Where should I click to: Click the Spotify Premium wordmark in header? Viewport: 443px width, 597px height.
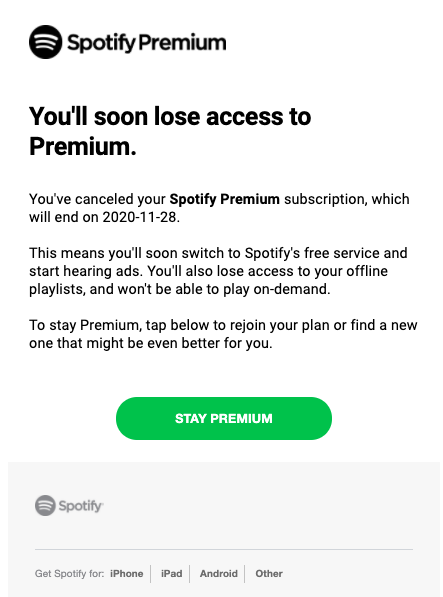[x=147, y=43]
